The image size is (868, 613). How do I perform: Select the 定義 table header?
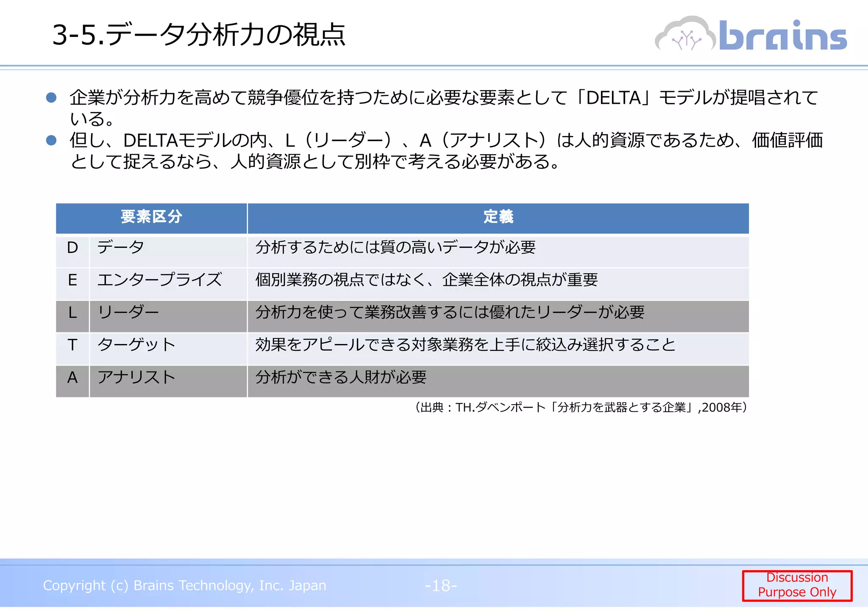pyautogui.click(x=498, y=218)
